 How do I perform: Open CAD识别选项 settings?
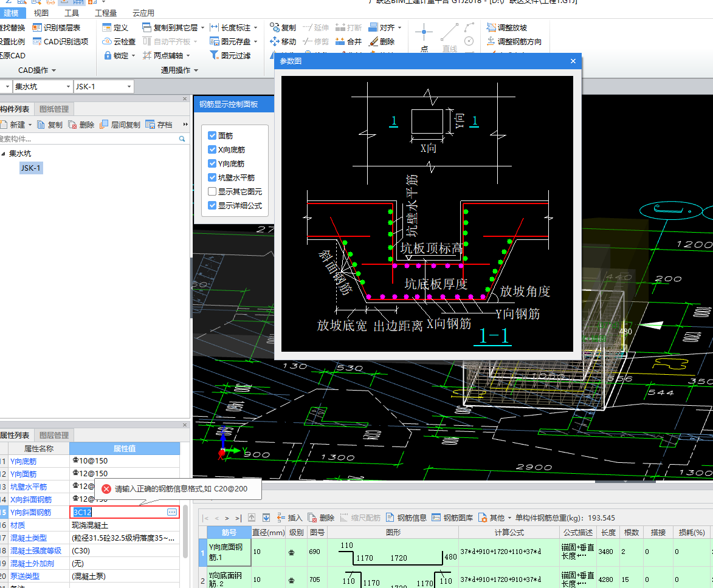60,41
